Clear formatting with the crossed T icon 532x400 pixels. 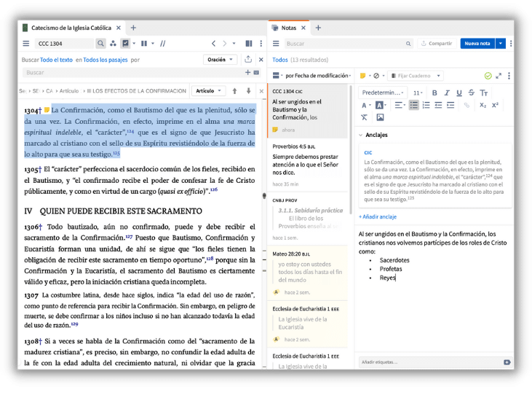364,117
